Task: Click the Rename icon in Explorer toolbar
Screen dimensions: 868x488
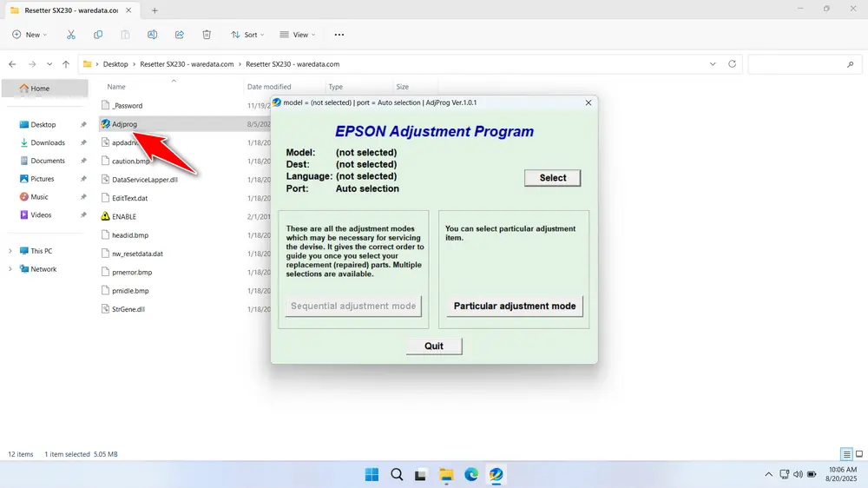Action: coord(152,35)
